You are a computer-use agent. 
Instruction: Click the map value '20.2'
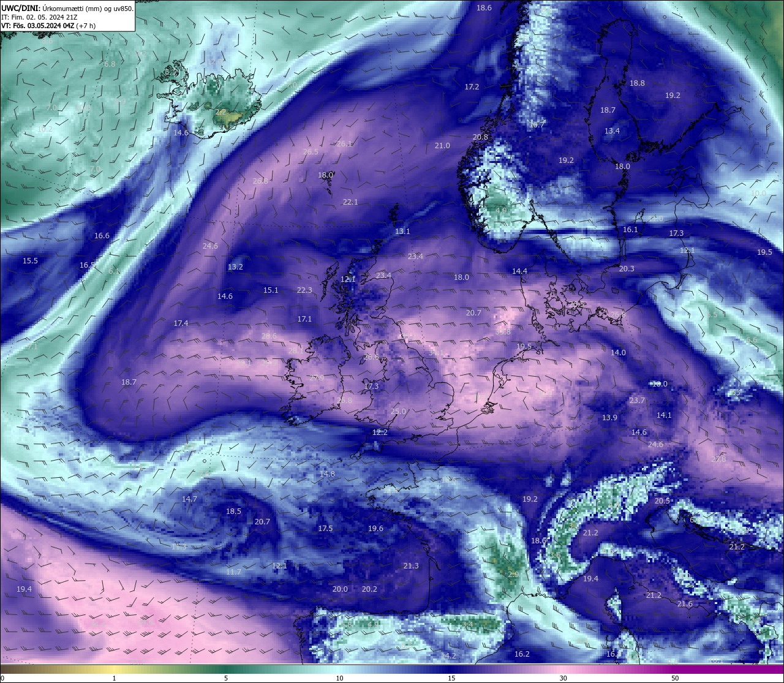tap(369, 589)
